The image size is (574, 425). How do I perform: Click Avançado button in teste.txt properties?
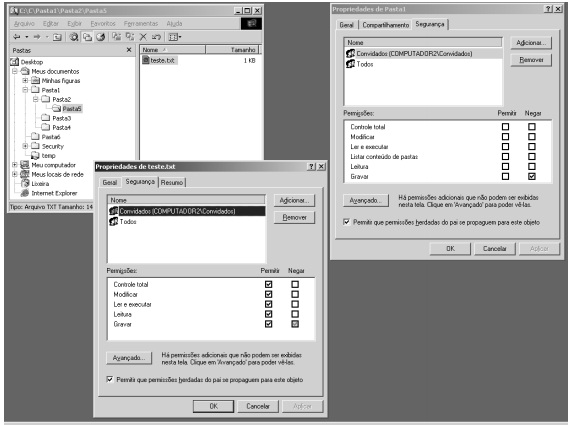coord(129,358)
